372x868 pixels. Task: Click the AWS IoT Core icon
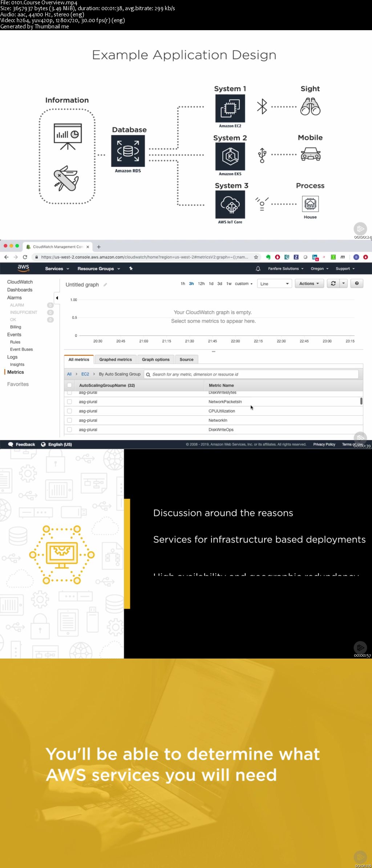click(x=230, y=204)
